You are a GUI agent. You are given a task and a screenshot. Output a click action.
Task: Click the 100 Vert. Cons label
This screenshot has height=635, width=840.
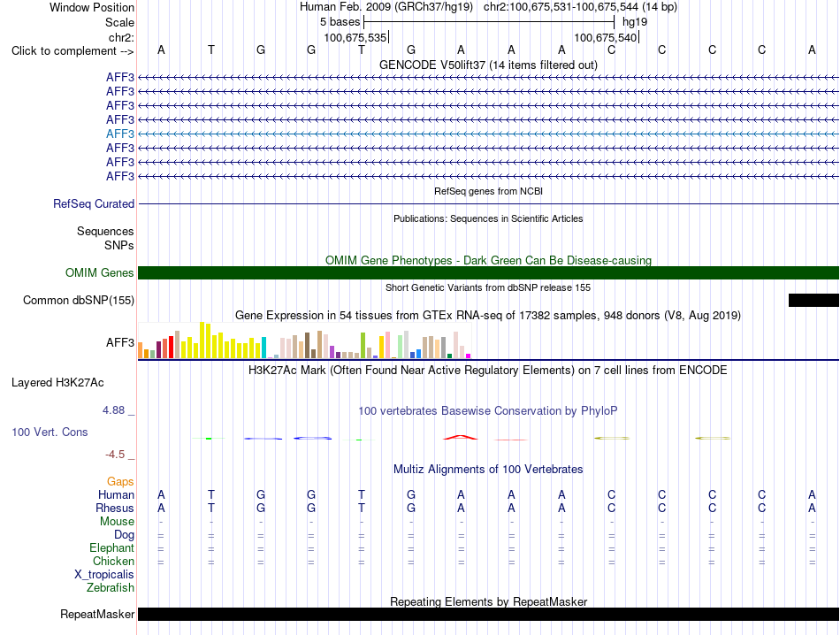pos(50,432)
